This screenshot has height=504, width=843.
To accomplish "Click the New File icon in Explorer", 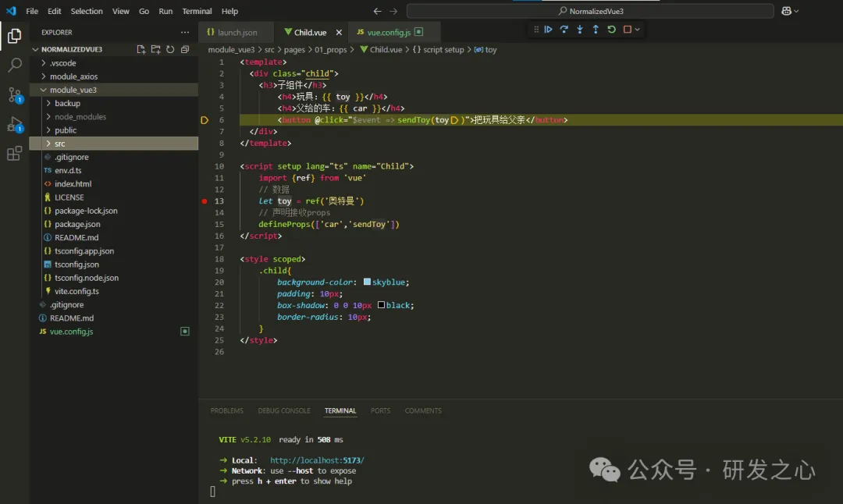I will [x=140, y=49].
